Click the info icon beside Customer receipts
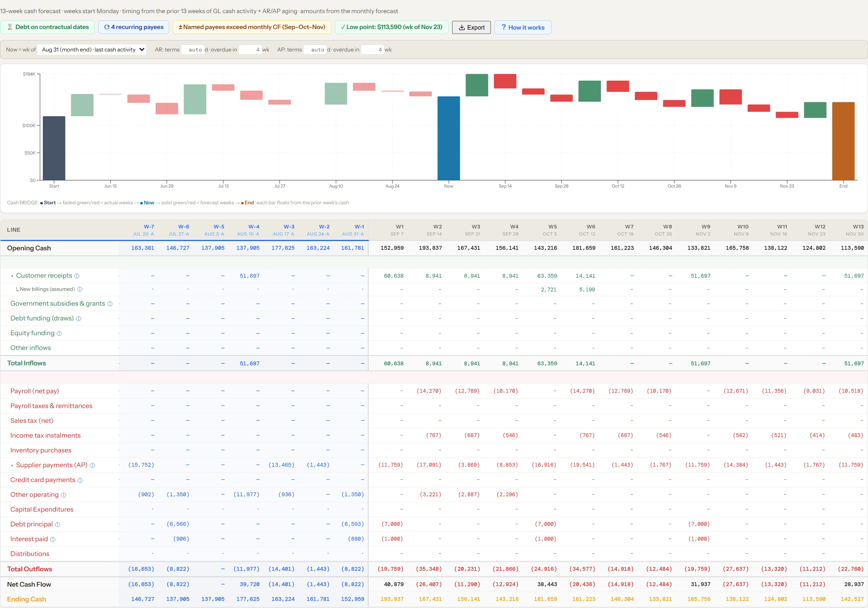 tap(77, 276)
